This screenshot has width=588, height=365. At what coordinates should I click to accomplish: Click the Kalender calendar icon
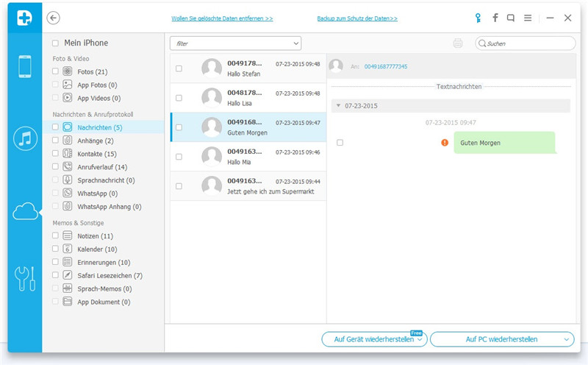pos(68,249)
